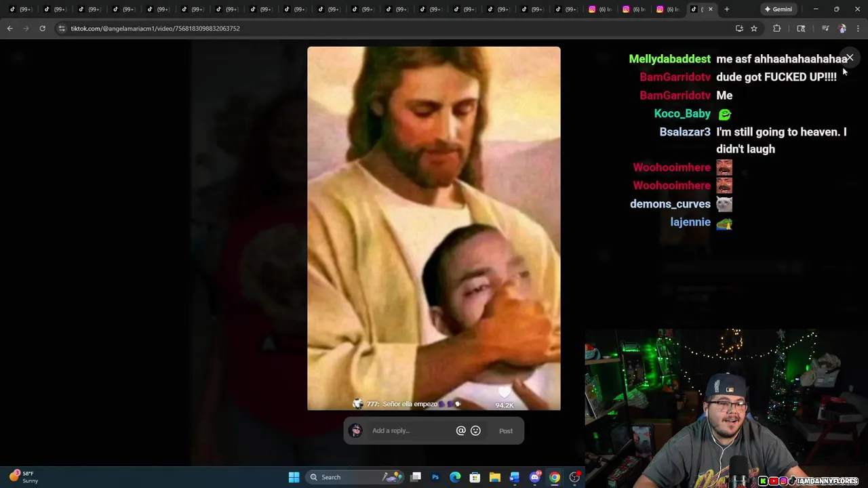
Task: Open the Chrome extensions puzzle icon
Action: point(777,28)
